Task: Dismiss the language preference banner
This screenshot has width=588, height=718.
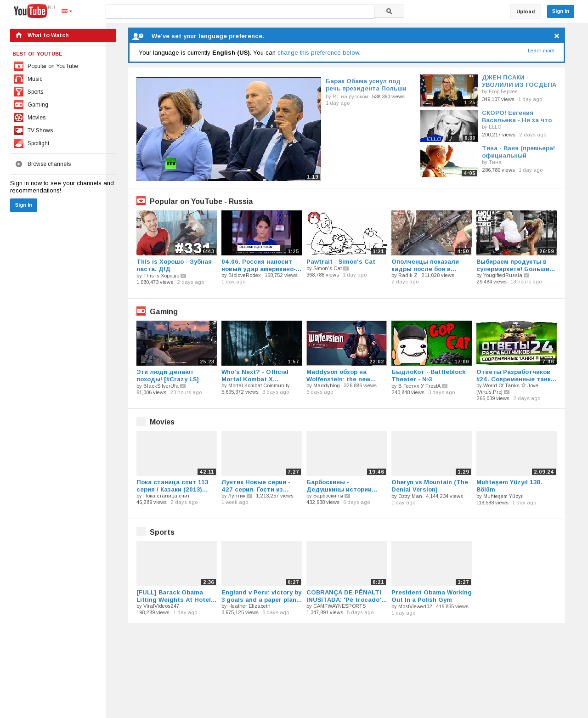Action: [x=557, y=36]
